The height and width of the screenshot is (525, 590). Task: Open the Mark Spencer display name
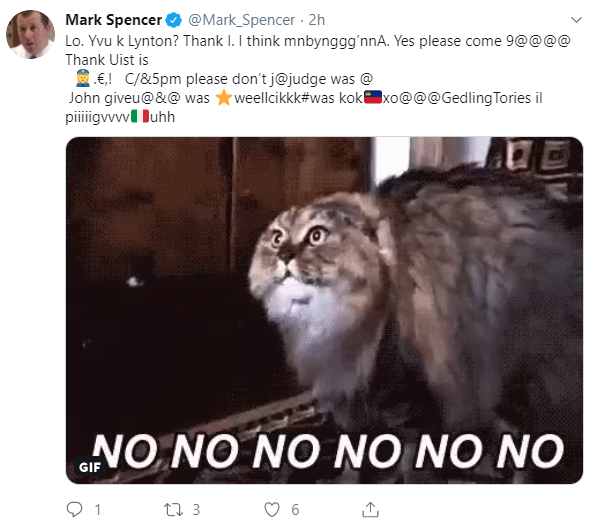[113, 20]
